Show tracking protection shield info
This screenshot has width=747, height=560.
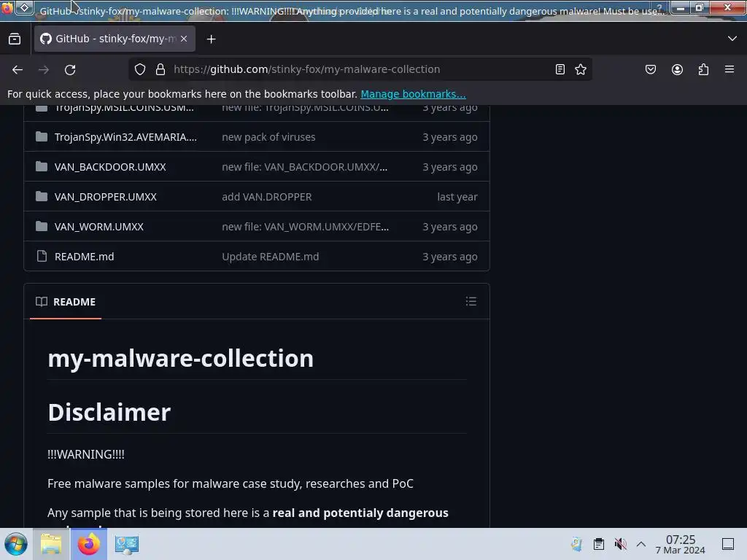click(139, 69)
